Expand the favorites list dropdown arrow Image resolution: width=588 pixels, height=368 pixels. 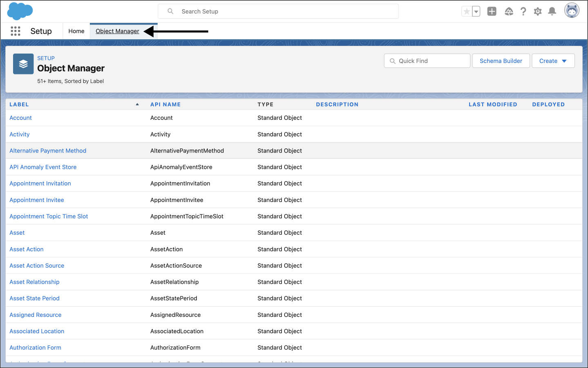pyautogui.click(x=476, y=11)
